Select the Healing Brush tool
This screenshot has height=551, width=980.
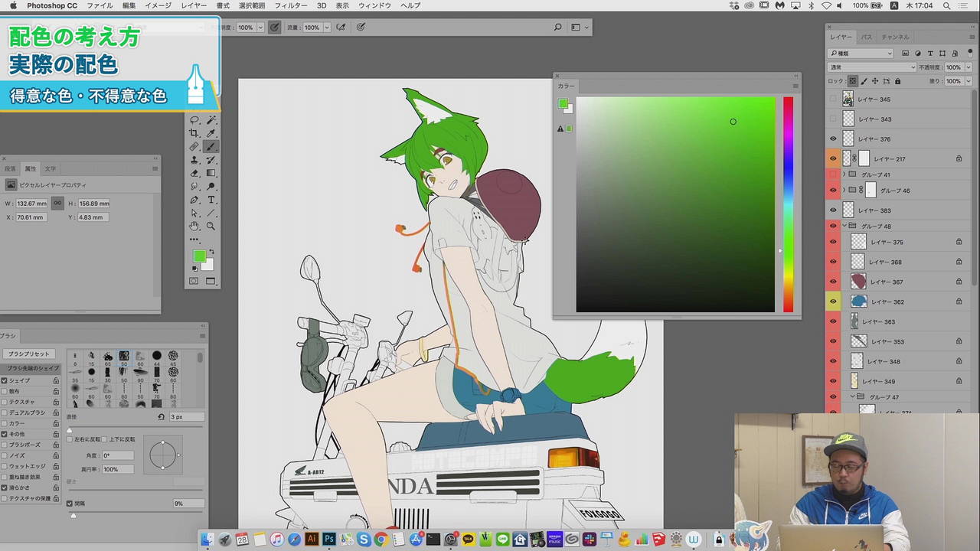(x=194, y=146)
